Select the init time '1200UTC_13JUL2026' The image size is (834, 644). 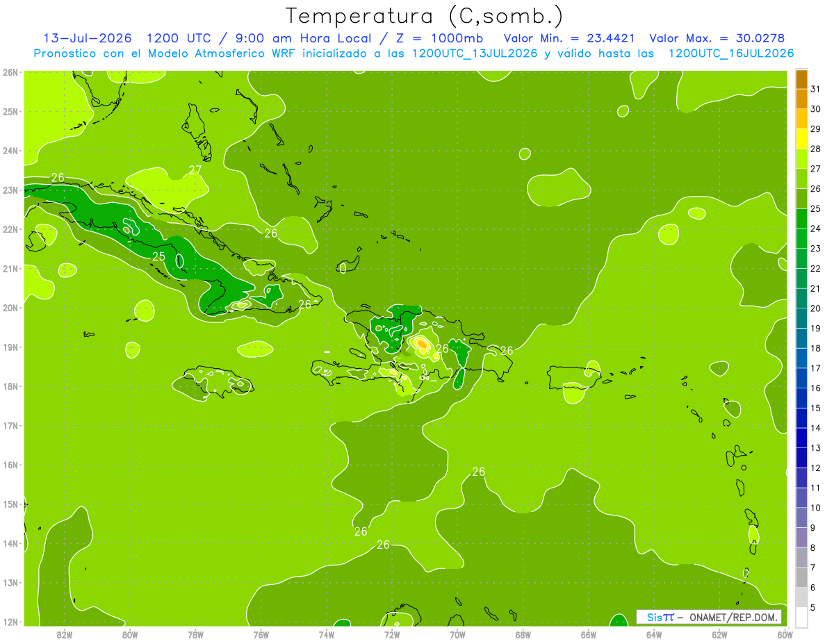pyautogui.click(x=475, y=53)
